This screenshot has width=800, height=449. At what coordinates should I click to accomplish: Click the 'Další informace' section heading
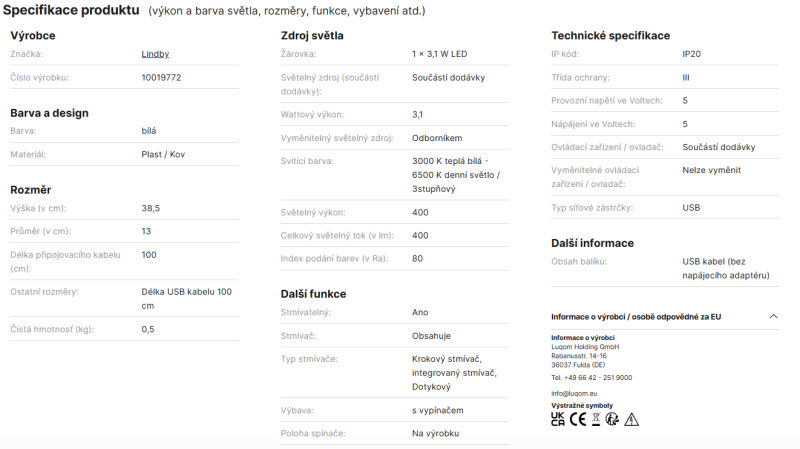point(592,243)
